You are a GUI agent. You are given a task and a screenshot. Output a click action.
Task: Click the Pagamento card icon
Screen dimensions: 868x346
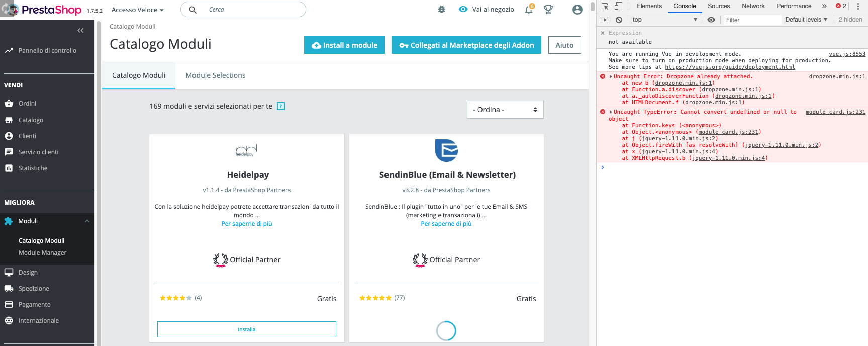pyautogui.click(x=9, y=305)
